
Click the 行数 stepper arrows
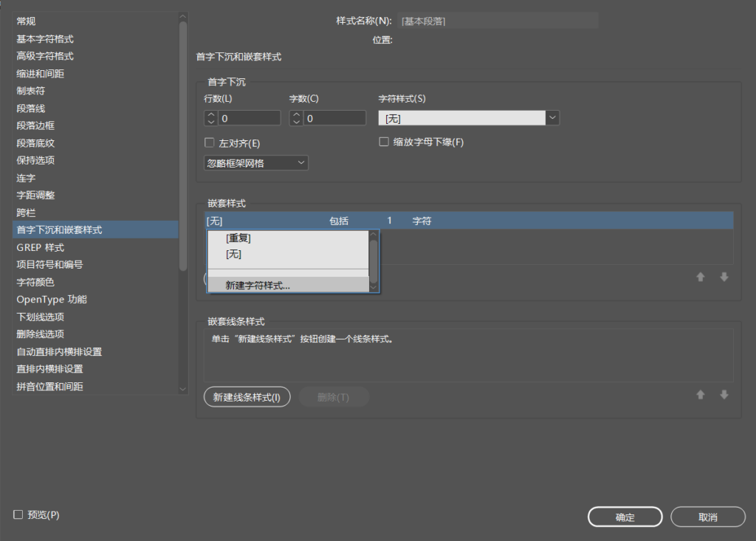pyautogui.click(x=210, y=118)
